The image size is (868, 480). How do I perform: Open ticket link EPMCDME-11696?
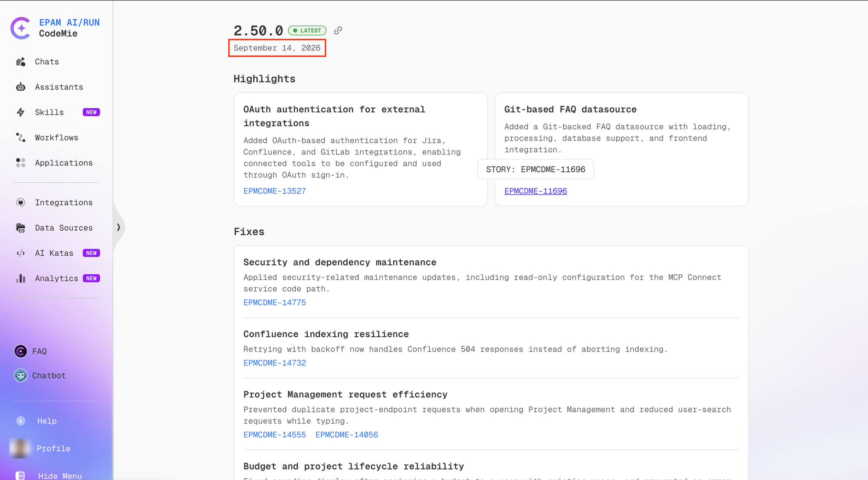(536, 191)
